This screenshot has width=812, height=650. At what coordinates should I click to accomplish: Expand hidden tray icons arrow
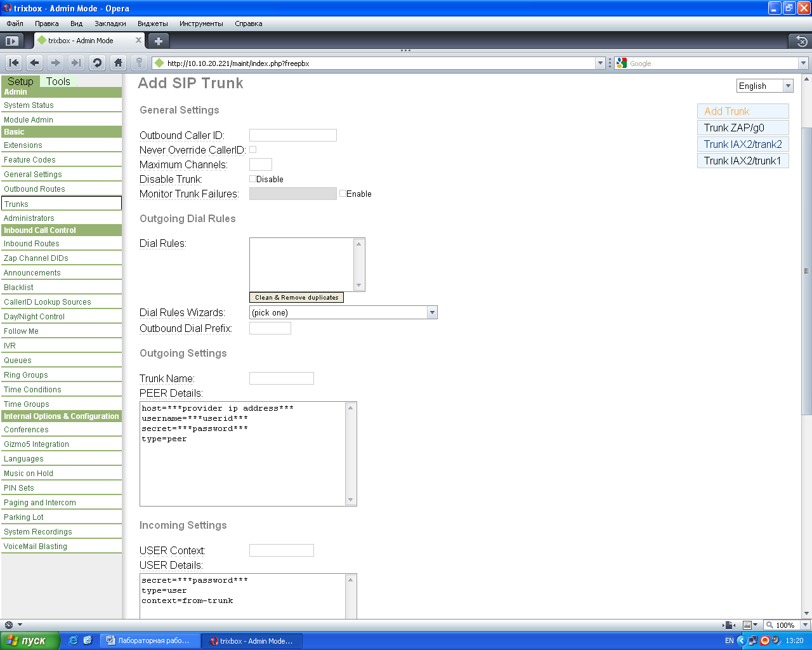(741, 640)
